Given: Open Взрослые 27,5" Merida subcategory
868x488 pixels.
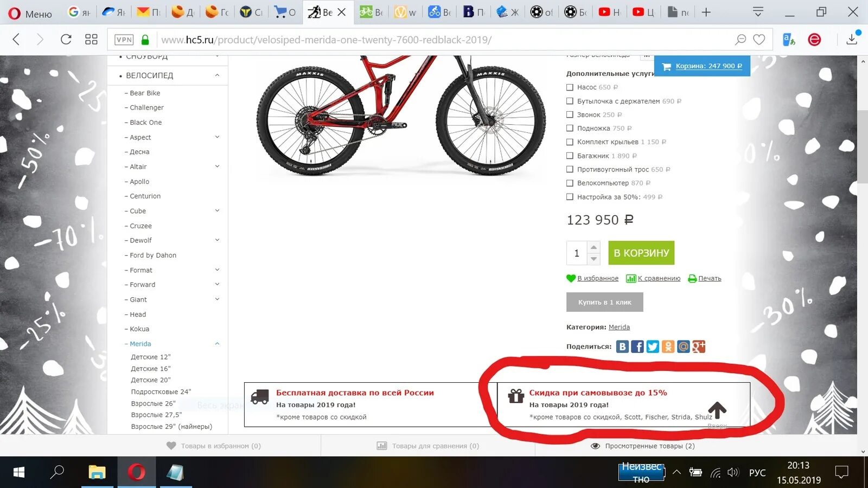Looking at the screenshot, I should point(156,415).
